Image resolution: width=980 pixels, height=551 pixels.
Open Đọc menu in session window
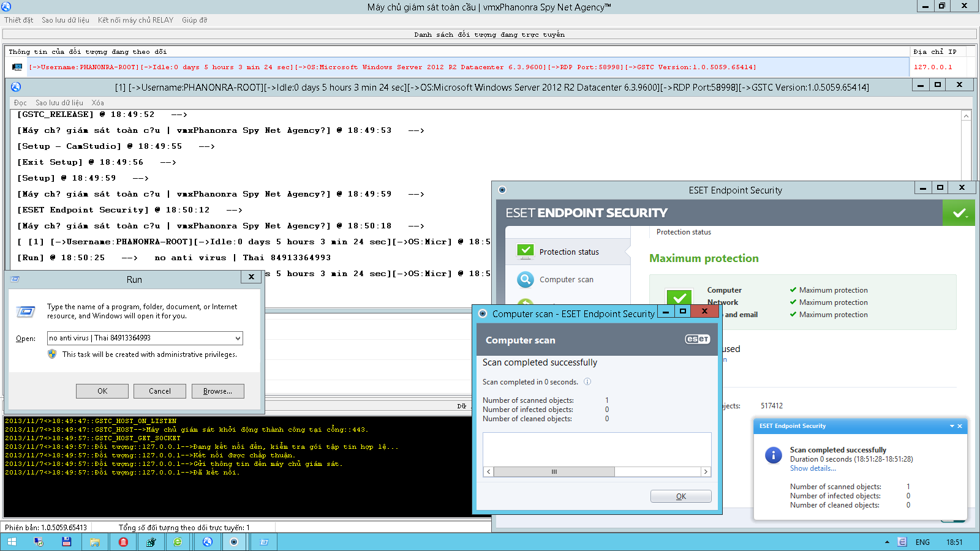[20, 103]
